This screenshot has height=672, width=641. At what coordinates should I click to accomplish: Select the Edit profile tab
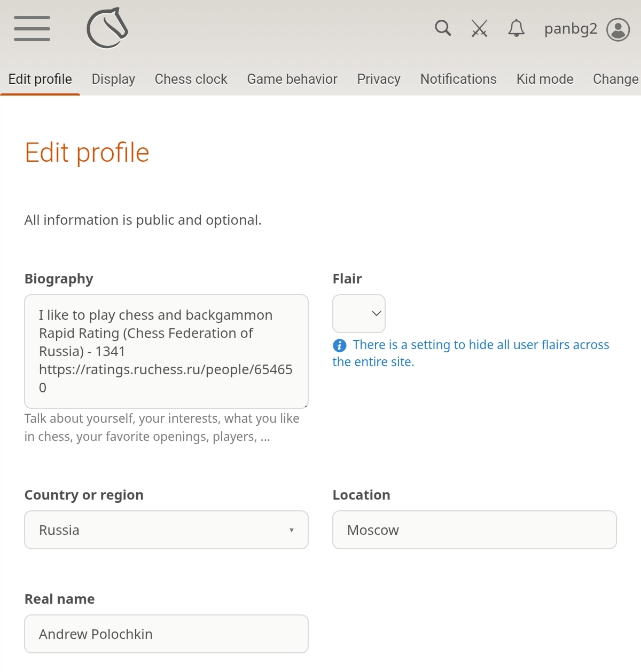[x=40, y=79]
